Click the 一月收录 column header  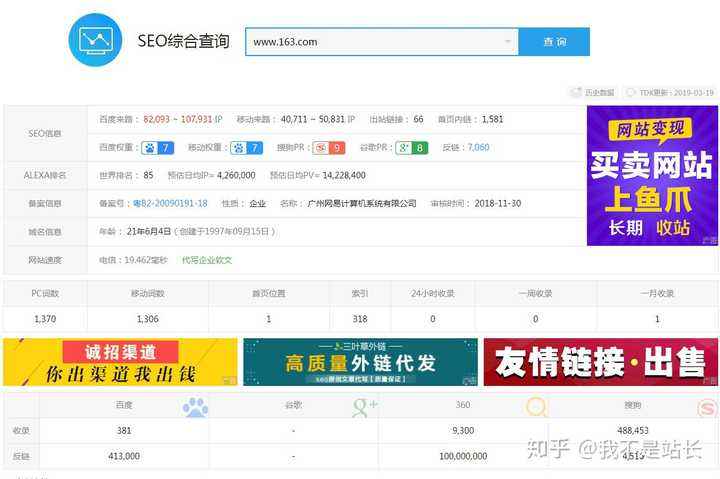click(657, 293)
